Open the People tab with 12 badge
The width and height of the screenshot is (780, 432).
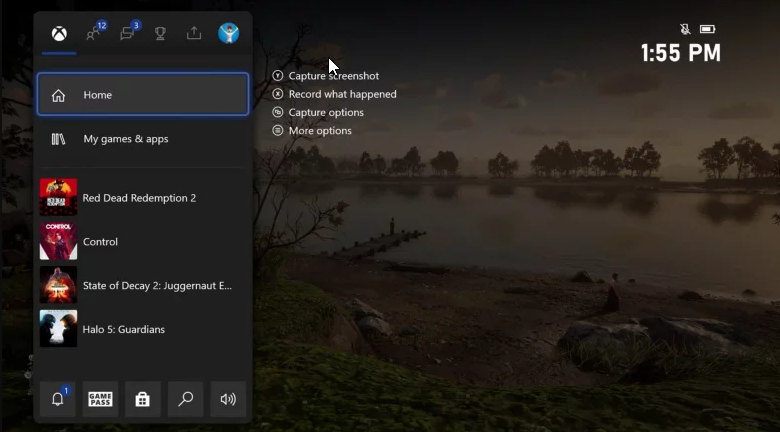click(94, 34)
